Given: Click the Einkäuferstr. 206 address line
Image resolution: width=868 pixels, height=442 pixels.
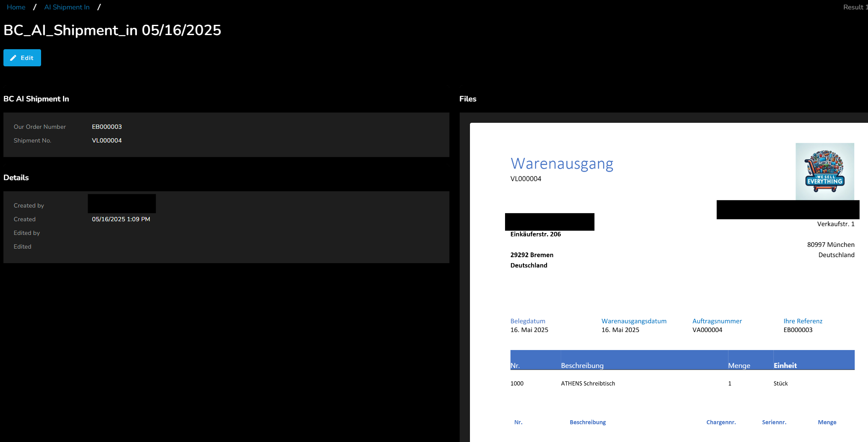Looking at the screenshot, I should point(535,234).
